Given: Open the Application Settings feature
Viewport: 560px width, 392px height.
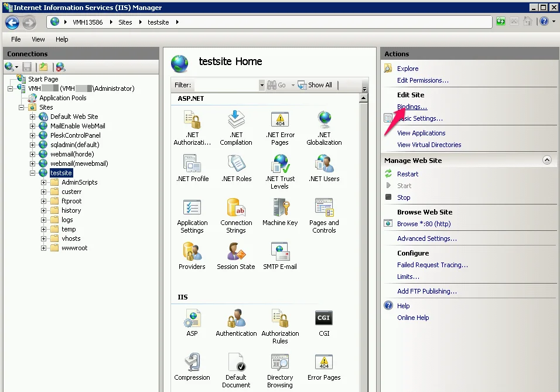Looking at the screenshot, I should pos(192,216).
